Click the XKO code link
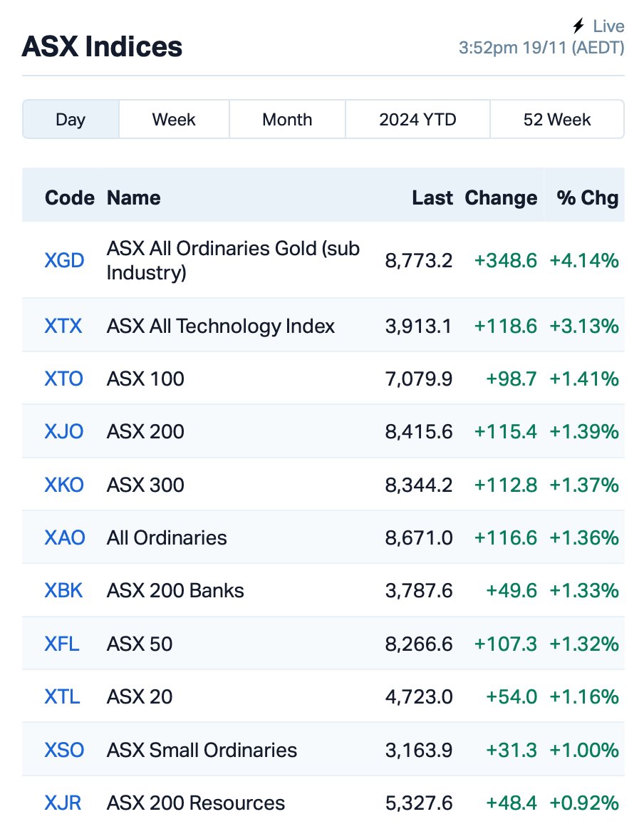Image resolution: width=644 pixels, height=824 pixels. pyautogui.click(x=64, y=485)
